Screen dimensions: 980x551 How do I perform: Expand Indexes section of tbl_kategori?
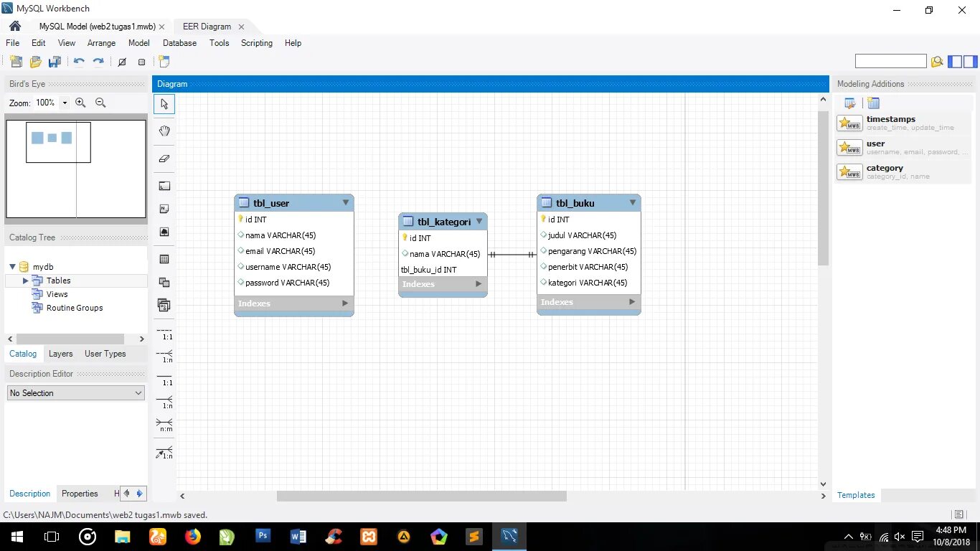pos(479,284)
